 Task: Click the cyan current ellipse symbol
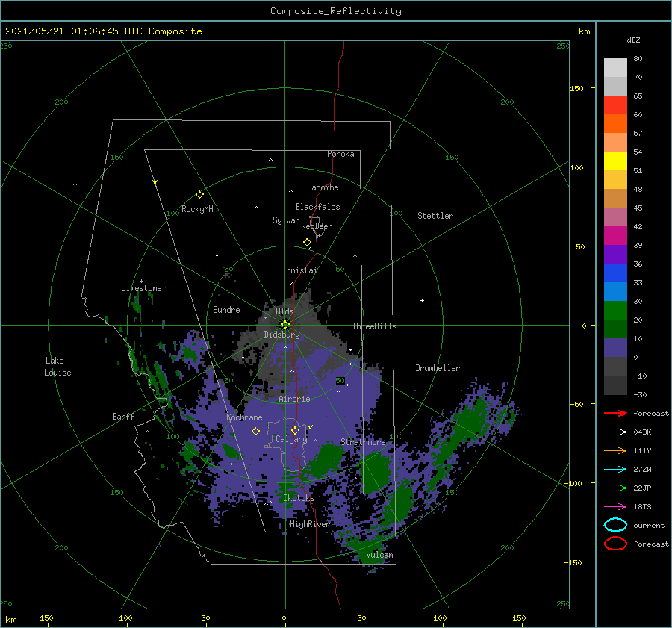pos(615,525)
